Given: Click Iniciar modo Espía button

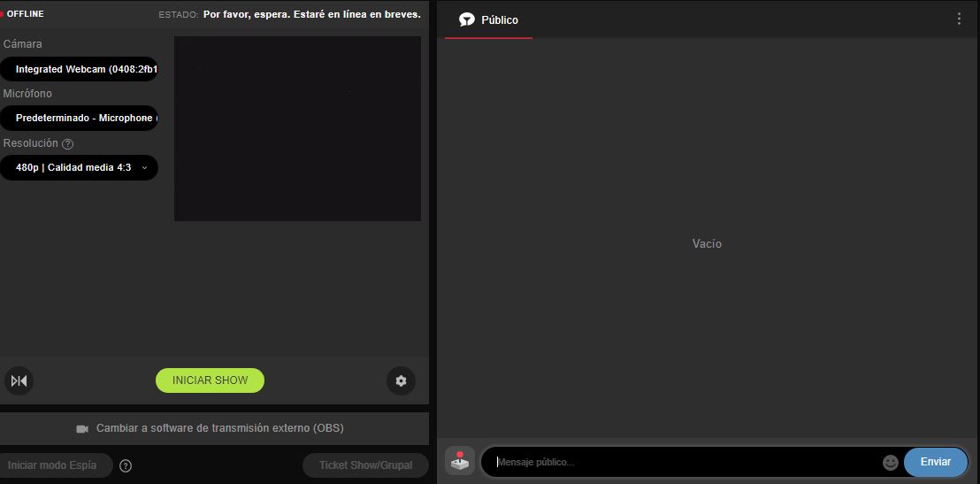Looking at the screenshot, I should (x=55, y=465).
